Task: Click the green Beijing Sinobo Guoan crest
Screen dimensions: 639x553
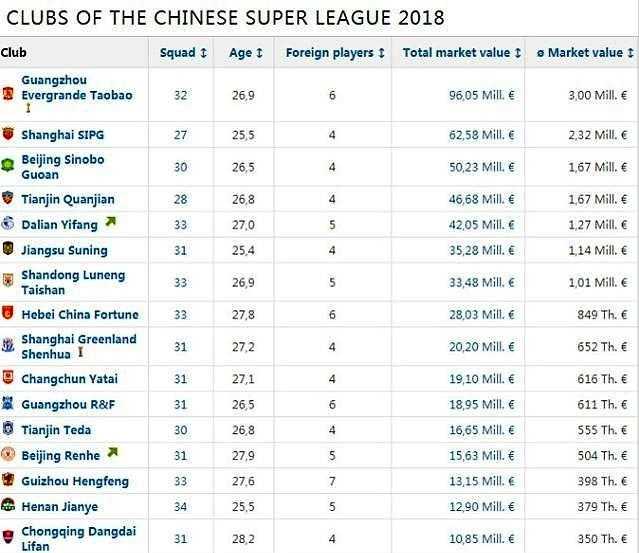Action: point(8,165)
